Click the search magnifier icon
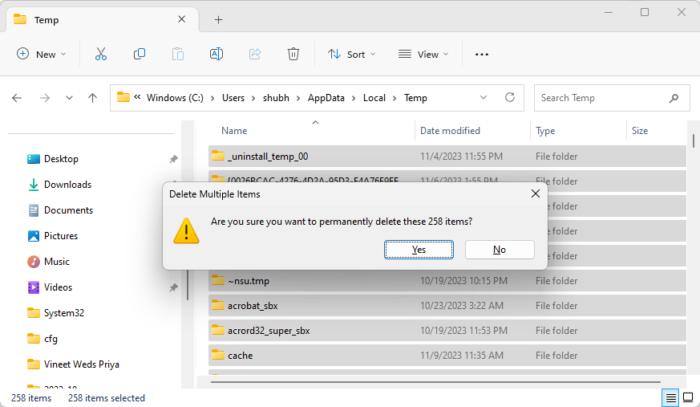Screen dimensions: 700x407 (674, 98)
